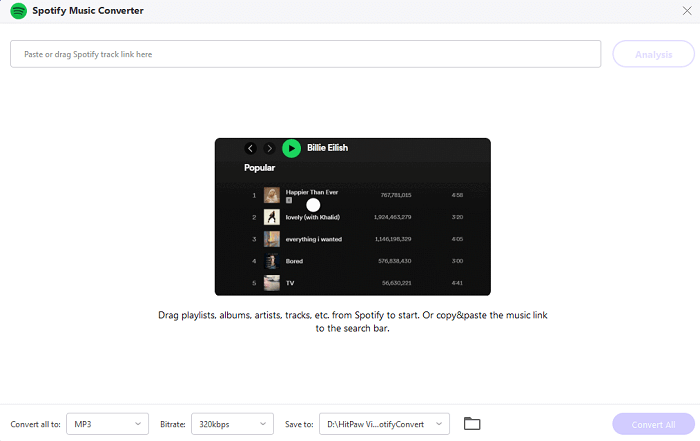Click the play count 767,781,015

pos(396,195)
